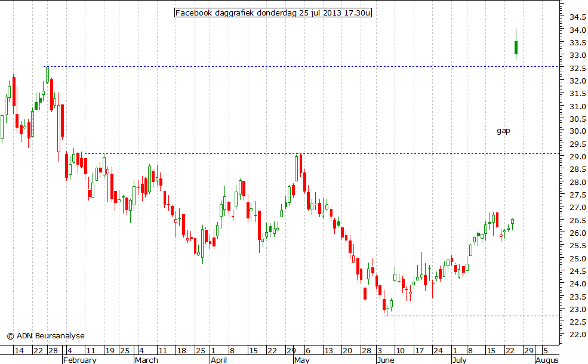Click the 26.5 price label

578,220
